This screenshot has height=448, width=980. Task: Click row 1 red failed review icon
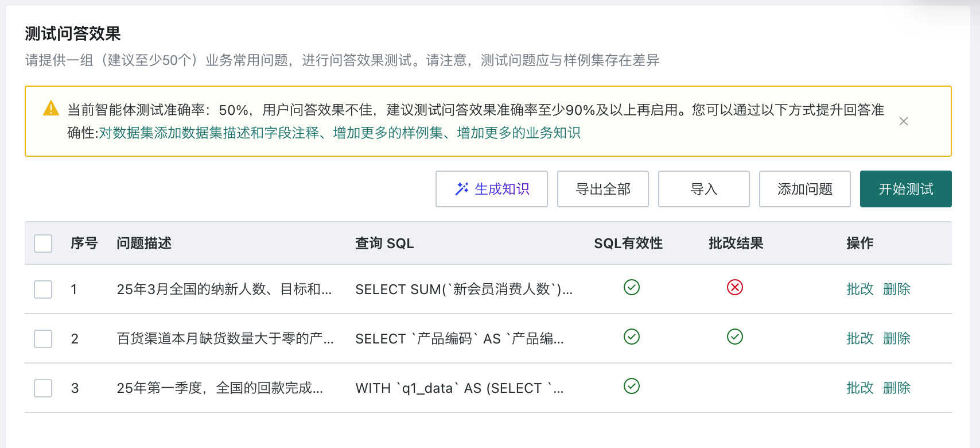pyautogui.click(x=735, y=287)
